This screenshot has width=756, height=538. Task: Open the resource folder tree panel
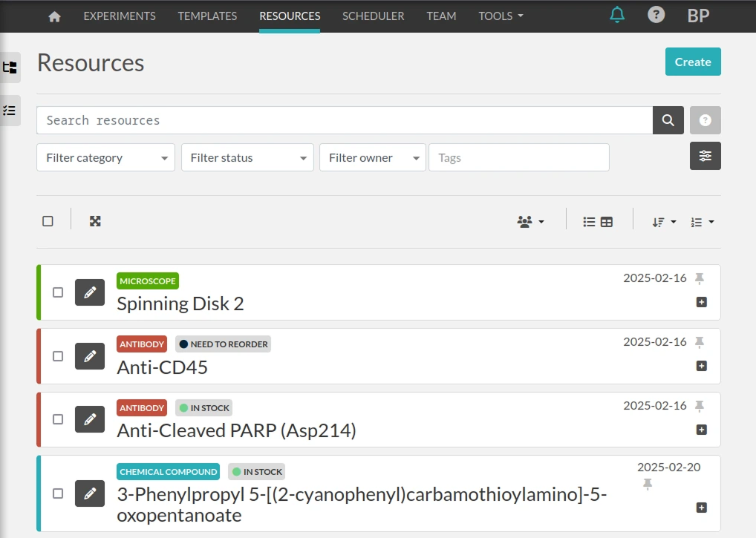[10, 68]
